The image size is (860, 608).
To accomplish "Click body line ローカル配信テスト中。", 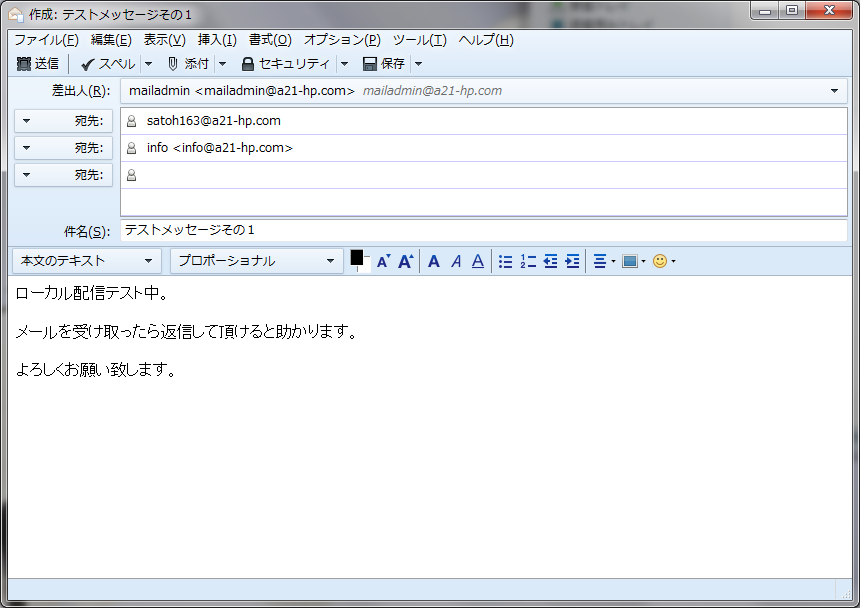I will click(x=92, y=293).
